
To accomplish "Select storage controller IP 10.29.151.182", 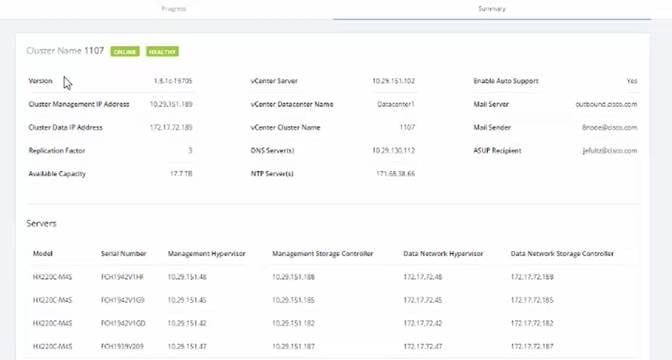I will click(293, 323).
